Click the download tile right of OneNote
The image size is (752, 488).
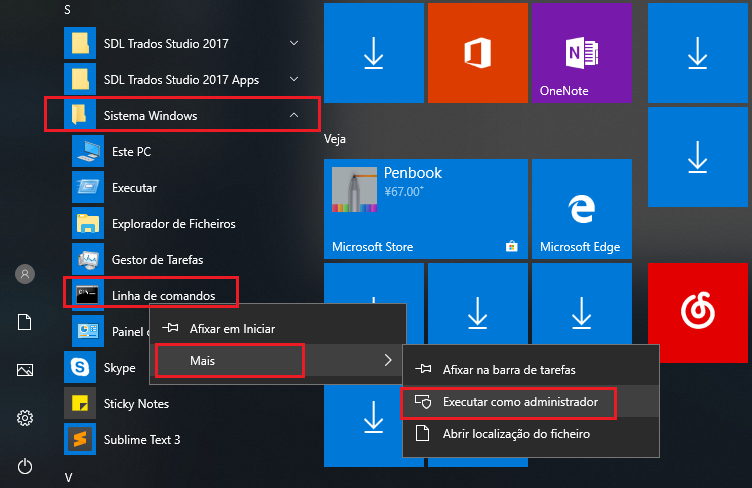[x=698, y=53]
